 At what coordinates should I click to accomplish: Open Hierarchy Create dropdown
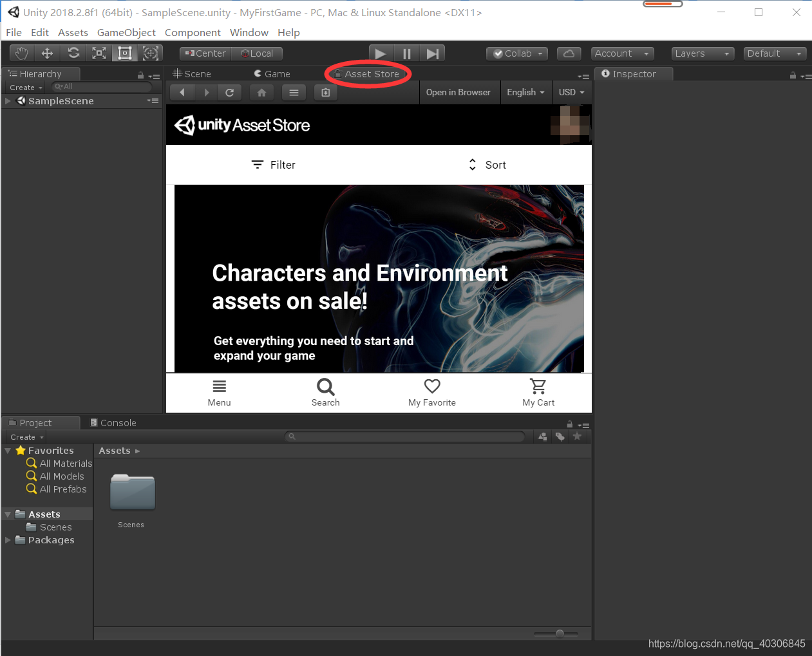coord(26,88)
